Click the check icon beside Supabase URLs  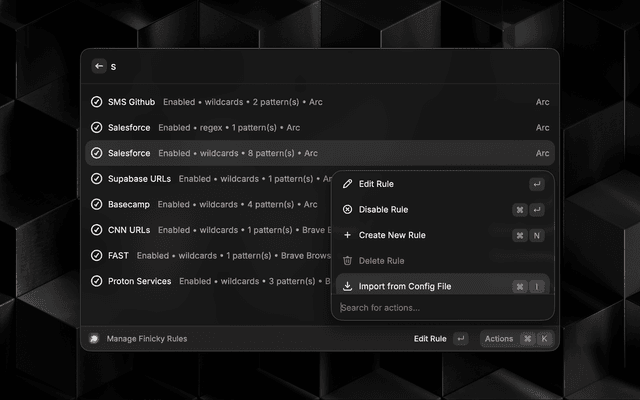tap(96, 179)
